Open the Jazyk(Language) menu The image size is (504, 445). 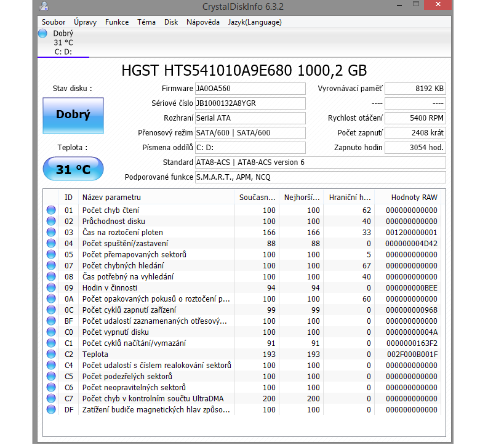click(255, 22)
